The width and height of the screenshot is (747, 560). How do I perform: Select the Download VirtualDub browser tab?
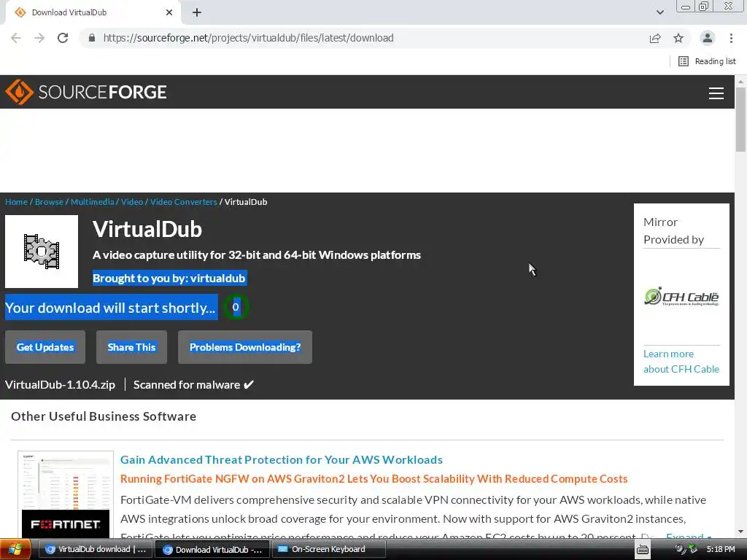pyautogui.click(x=93, y=13)
